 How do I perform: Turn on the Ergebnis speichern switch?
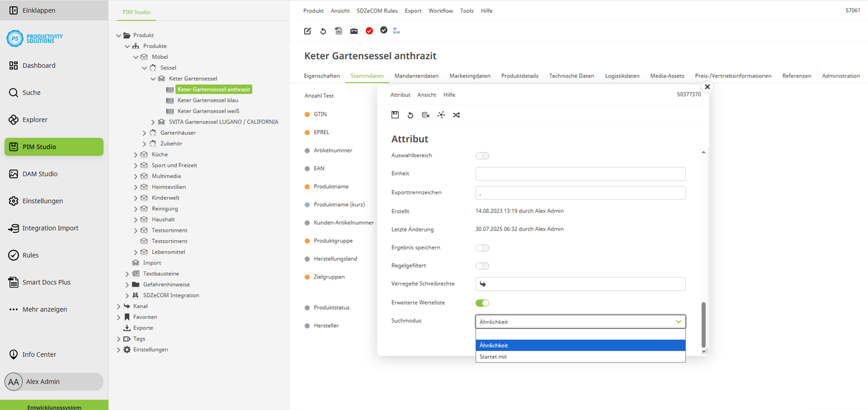tap(482, 248)
